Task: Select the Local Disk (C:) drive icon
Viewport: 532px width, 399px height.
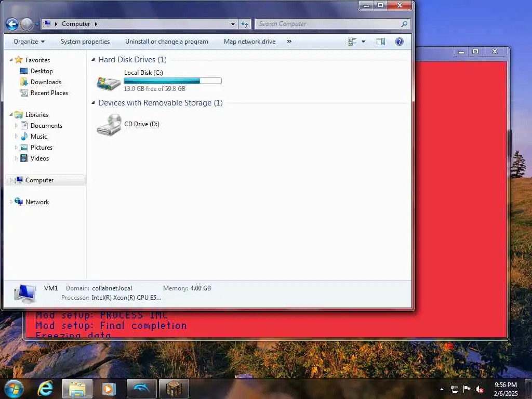Action: [x=109, y=83]
